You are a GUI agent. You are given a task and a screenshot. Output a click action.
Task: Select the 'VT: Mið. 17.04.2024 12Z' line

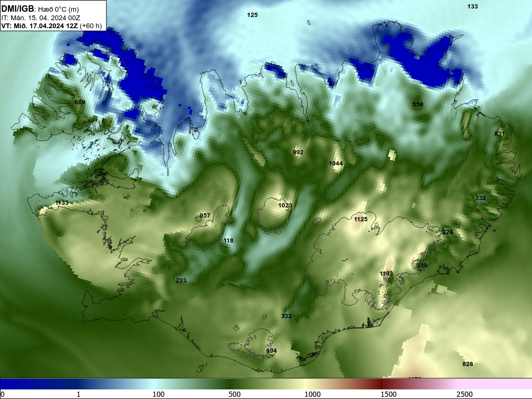[x=39, y=26]
